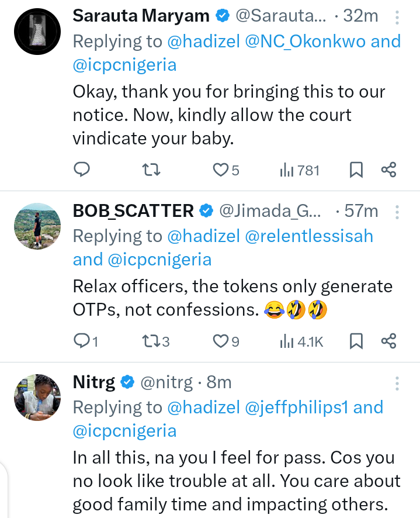Share Sarauta Maryam's tweet

(388, 170)
